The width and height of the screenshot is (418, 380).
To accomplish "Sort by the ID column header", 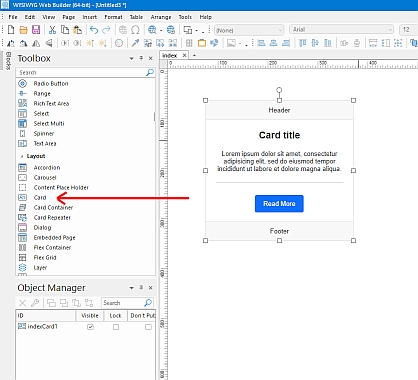I will click(x=46, y=316).
